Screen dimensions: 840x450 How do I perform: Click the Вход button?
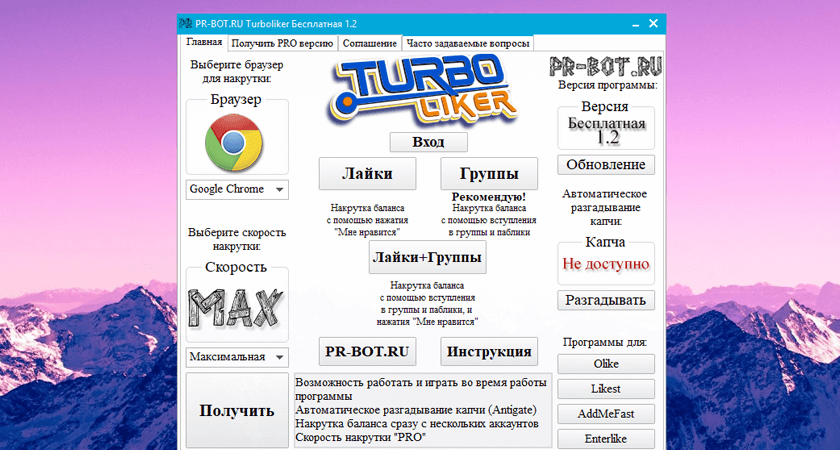(428, 142)
